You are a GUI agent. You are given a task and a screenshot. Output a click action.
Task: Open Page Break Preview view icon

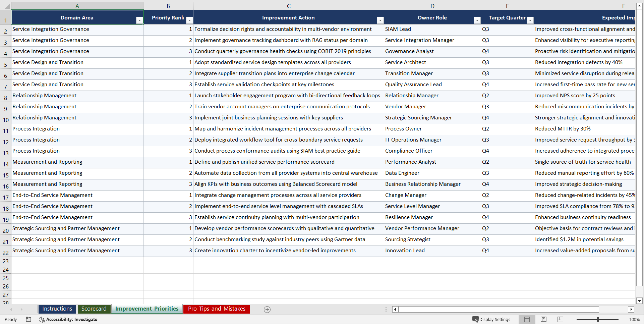pos(560,319)
